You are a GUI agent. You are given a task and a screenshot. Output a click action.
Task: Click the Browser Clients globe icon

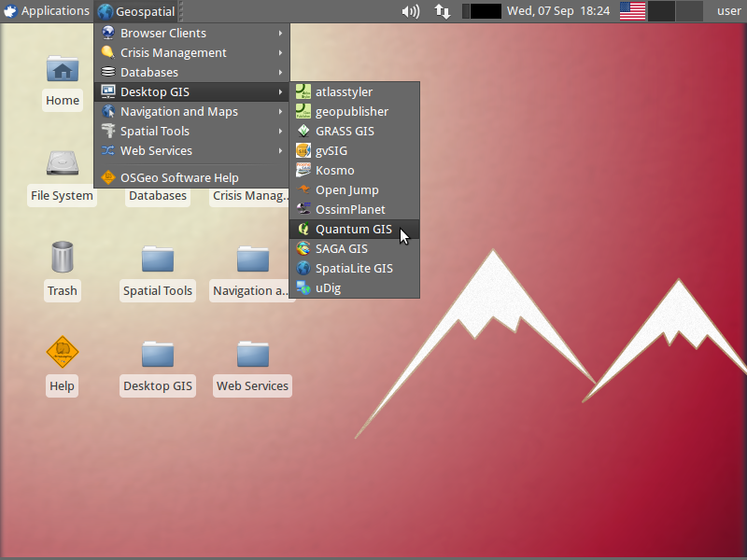click(x=108, y=33)
